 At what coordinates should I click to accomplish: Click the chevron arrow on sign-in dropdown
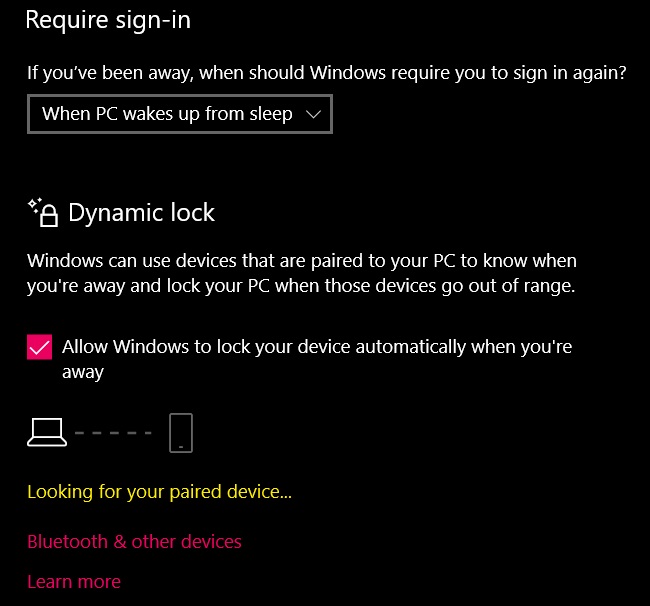(313, 114)
